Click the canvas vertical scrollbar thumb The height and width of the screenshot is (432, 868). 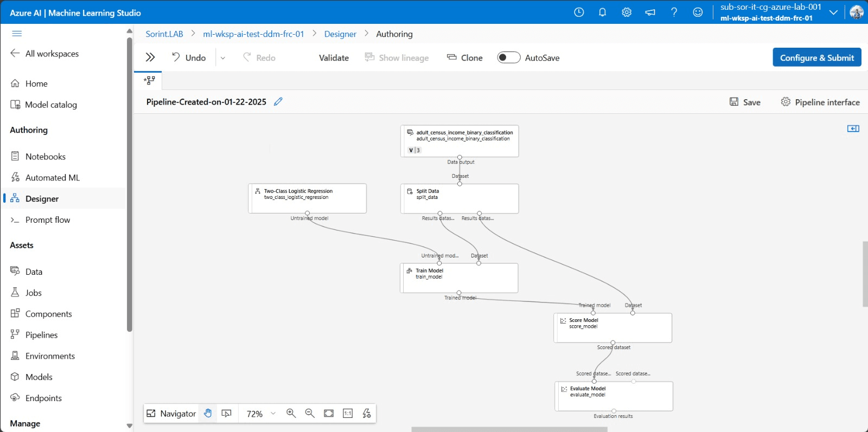coord(865,274)
